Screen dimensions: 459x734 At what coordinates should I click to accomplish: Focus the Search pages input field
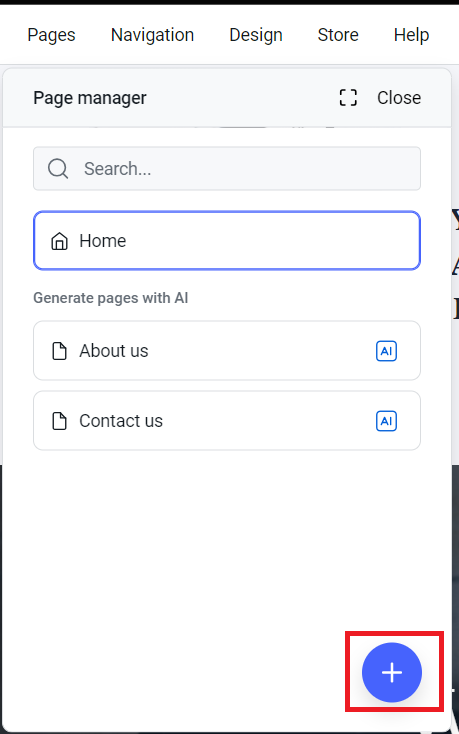click(227, 169)
